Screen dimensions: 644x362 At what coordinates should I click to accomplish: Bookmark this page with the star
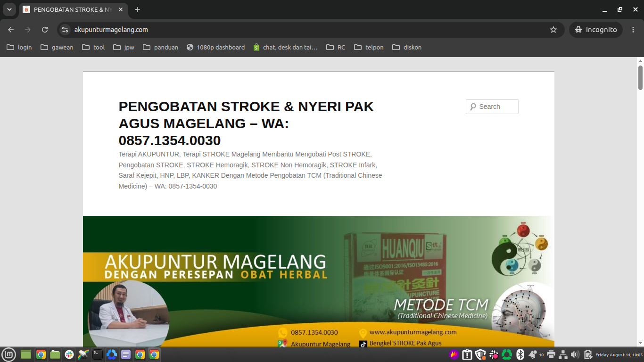pos(553,30)
